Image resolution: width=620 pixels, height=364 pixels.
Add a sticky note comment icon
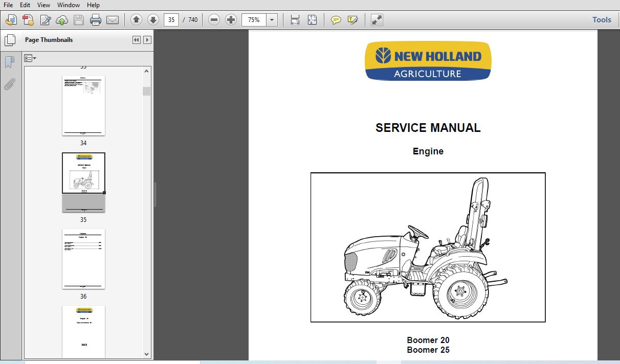click(x=336, y=20)
